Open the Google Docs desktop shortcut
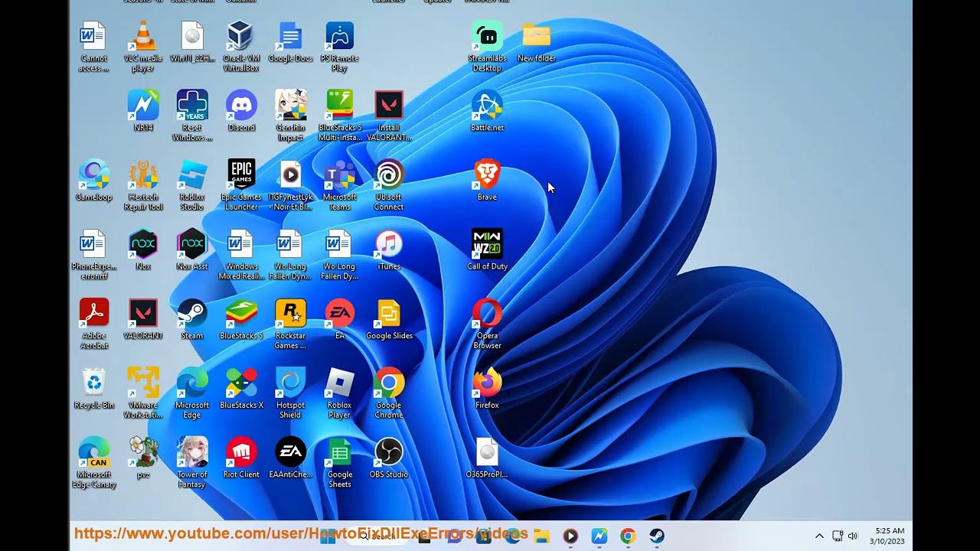 pos(290,42)
